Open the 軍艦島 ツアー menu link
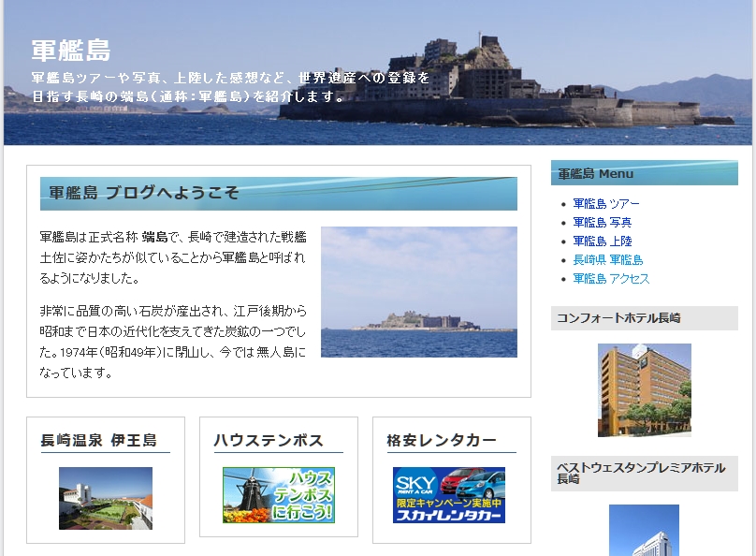 [606, 203]
